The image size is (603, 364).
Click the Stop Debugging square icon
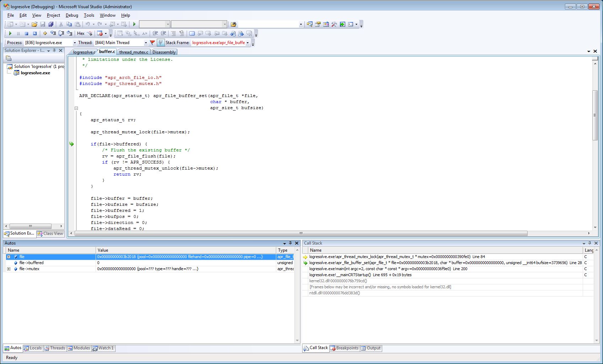26,33
